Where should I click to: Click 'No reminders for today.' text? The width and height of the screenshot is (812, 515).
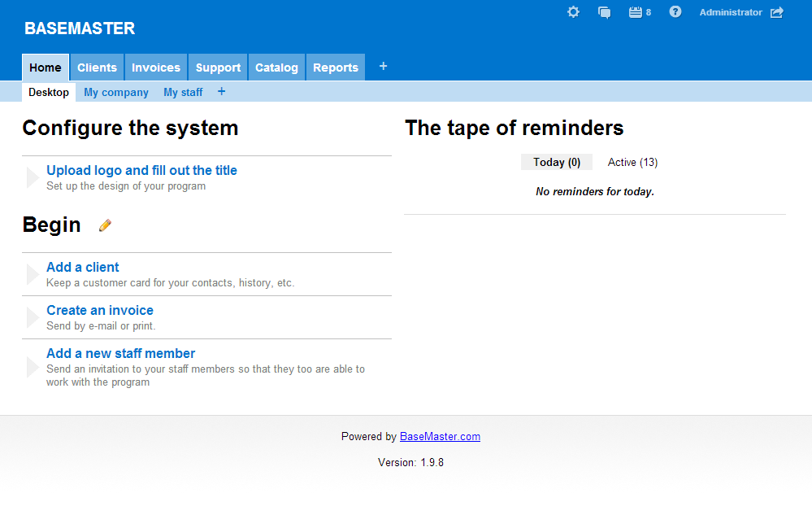point(595,192)
